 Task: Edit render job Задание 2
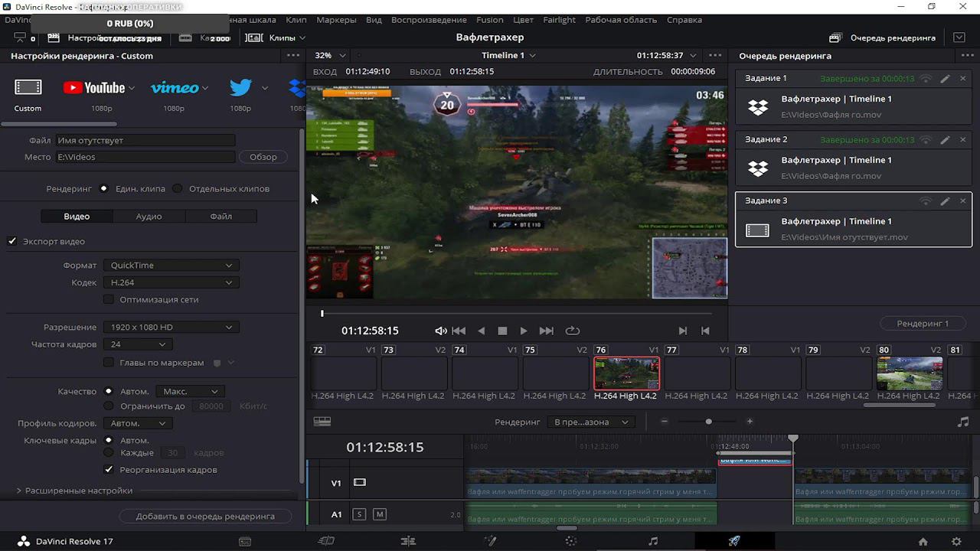tap(945, 139)
